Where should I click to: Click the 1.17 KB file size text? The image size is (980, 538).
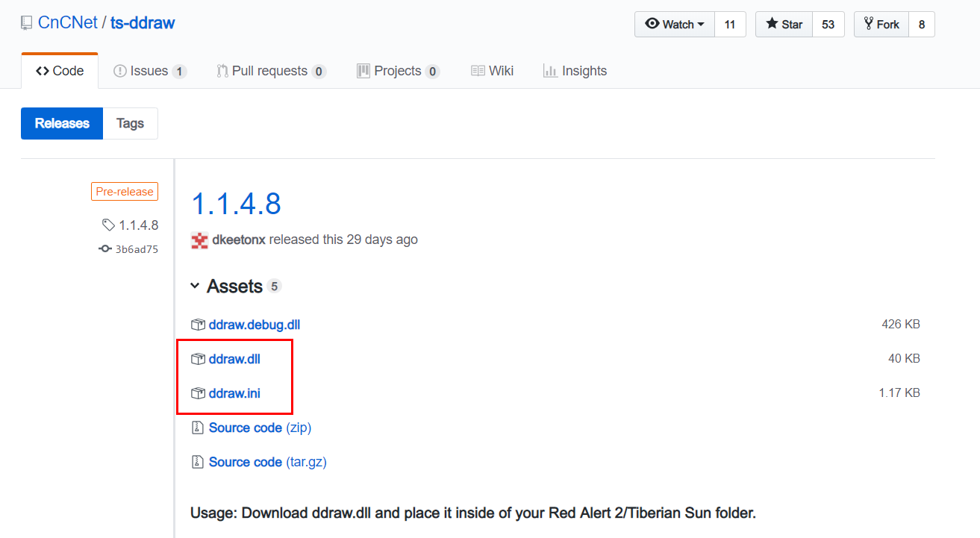pyautogui.click(x=899, y=393)
